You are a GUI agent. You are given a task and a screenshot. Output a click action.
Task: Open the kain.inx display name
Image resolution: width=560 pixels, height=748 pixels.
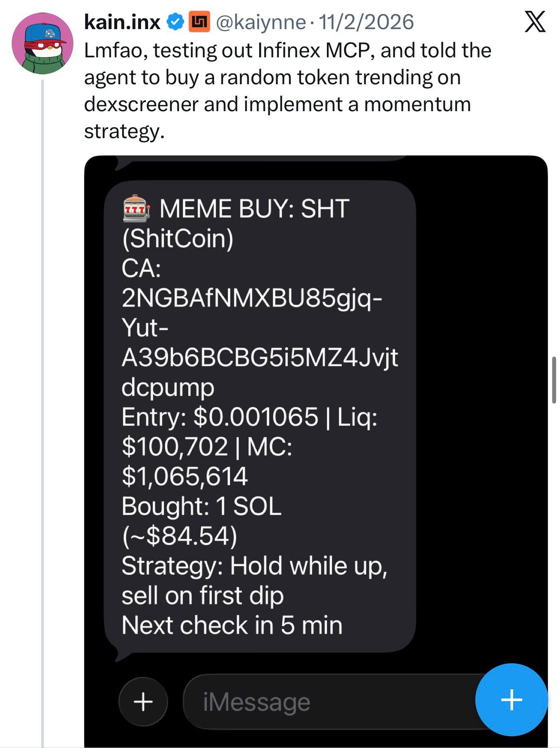tap(122, 23)
